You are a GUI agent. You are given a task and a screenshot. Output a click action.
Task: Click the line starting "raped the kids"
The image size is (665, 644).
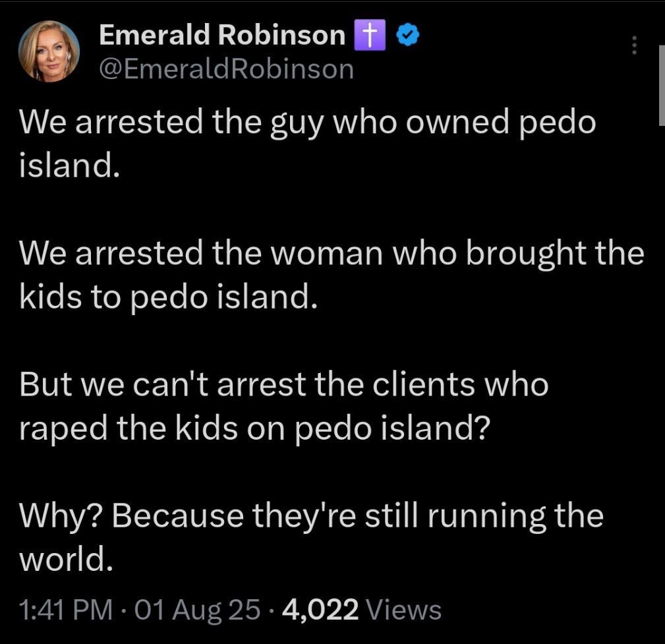(x=254, y=428)
